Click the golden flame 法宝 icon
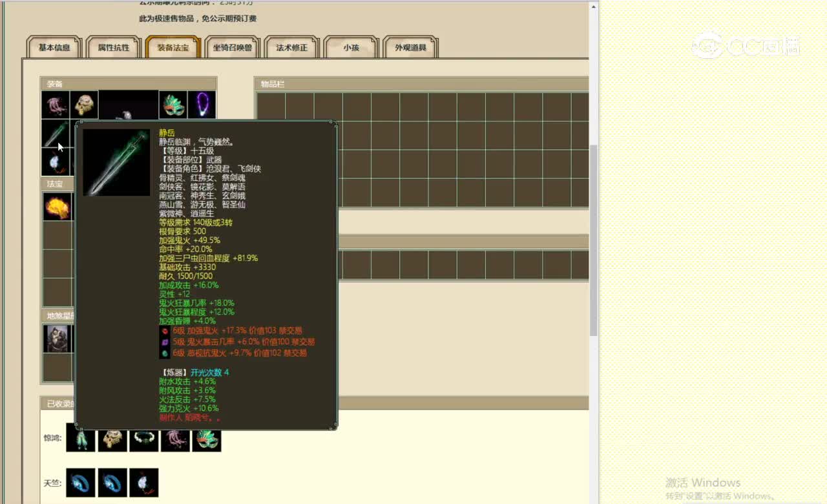This screenshot has height=504, width=827. click(x=57, y=207)
